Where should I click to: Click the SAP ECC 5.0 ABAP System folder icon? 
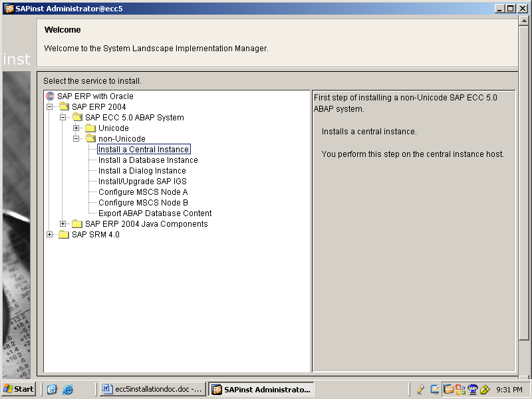(77, 117)
